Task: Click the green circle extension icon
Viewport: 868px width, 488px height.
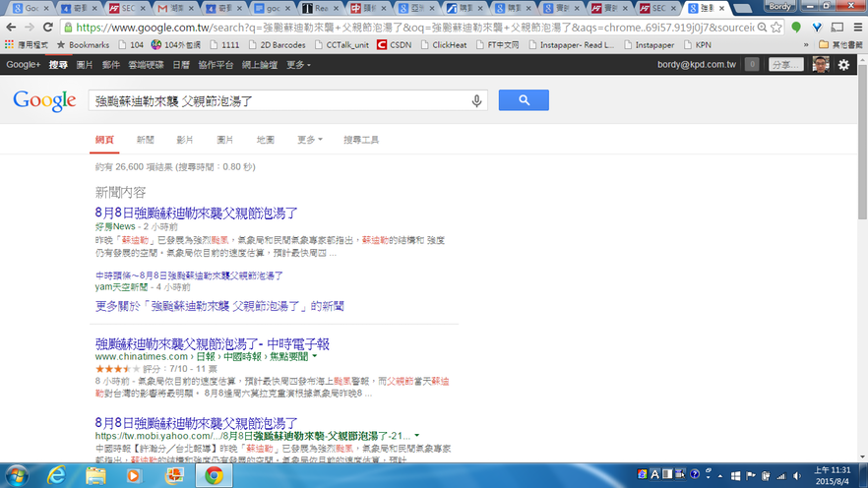Action: (x=796, y=28)
